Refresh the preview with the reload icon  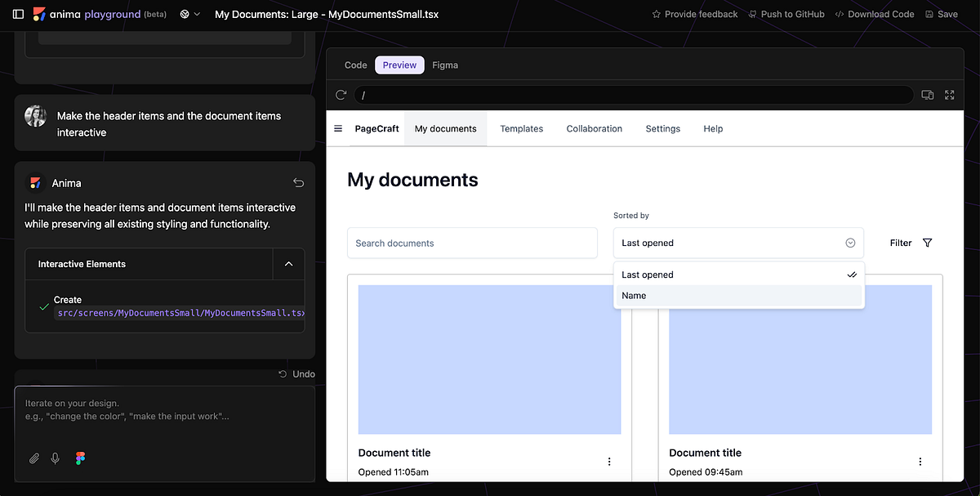pos(341,95)
